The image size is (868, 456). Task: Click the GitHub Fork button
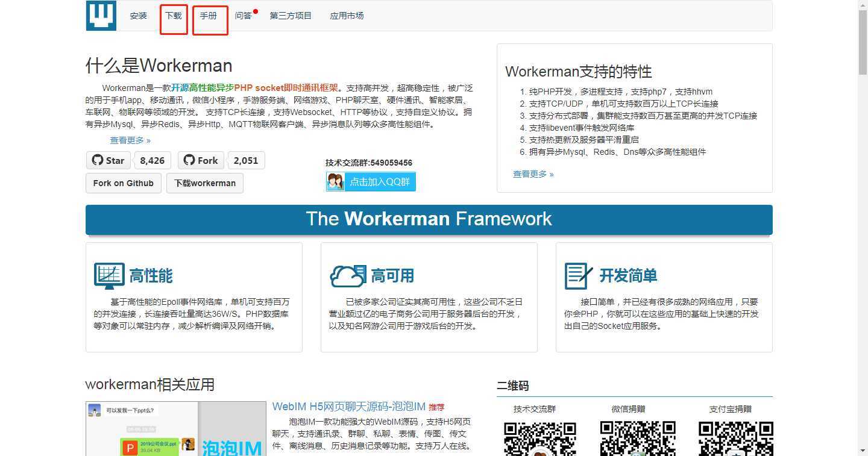point(201,160)
